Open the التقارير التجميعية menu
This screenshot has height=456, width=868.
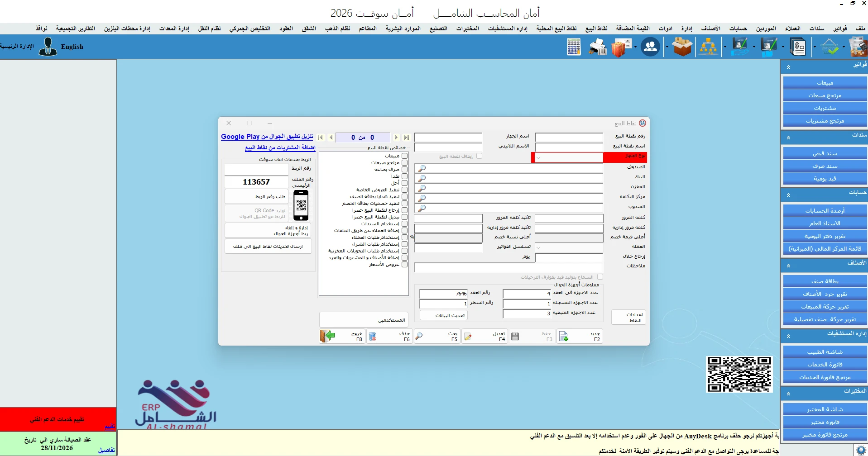76,28
